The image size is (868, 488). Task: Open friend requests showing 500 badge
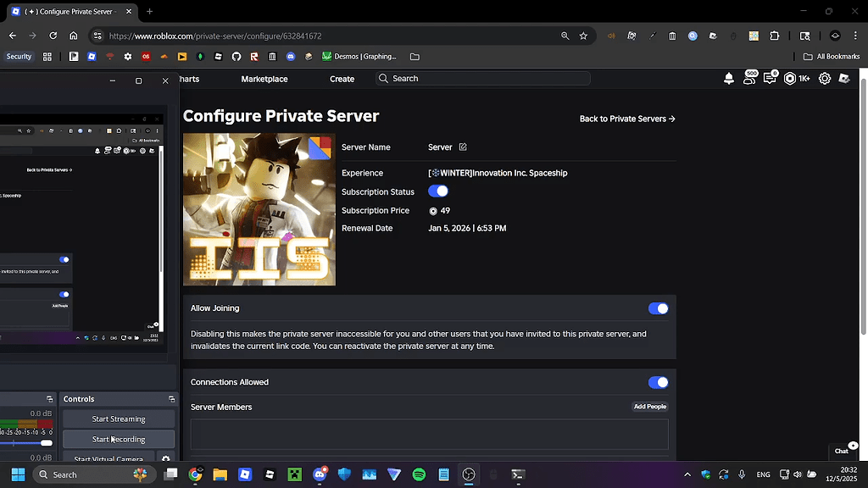(749, 78)
